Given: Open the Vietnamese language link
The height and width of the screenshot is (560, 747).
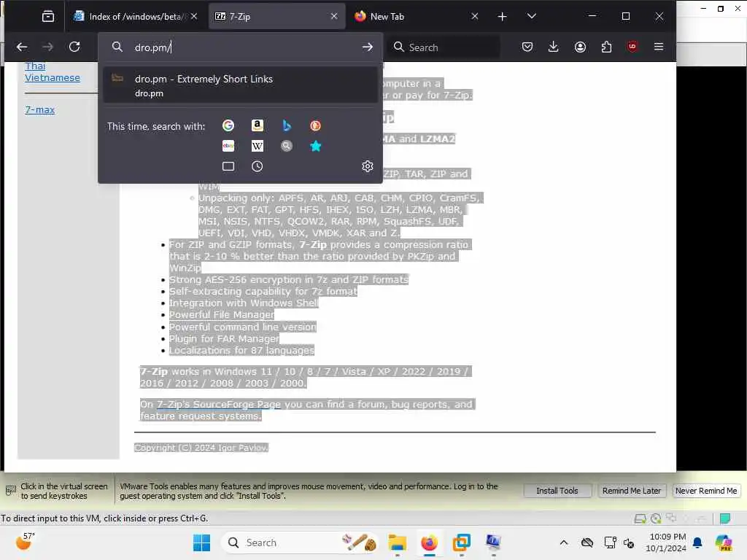Looking at the screenshot, I should 53,77.
